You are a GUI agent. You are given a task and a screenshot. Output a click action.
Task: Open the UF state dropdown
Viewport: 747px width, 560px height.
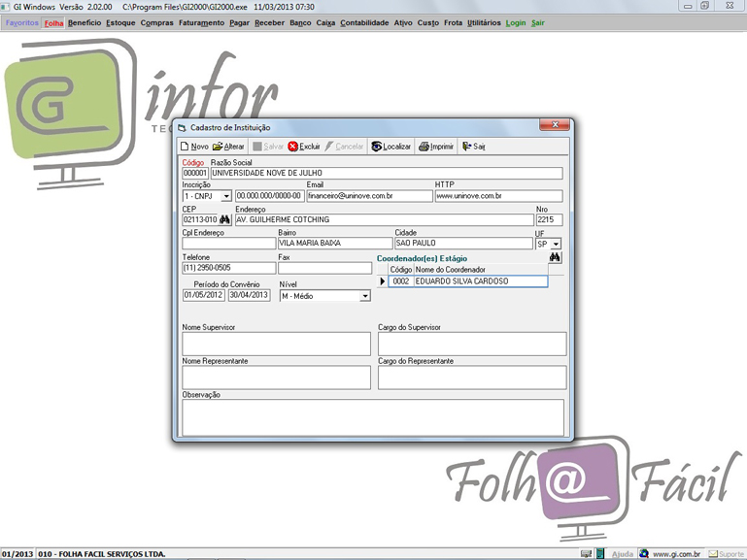coord(556,244)
